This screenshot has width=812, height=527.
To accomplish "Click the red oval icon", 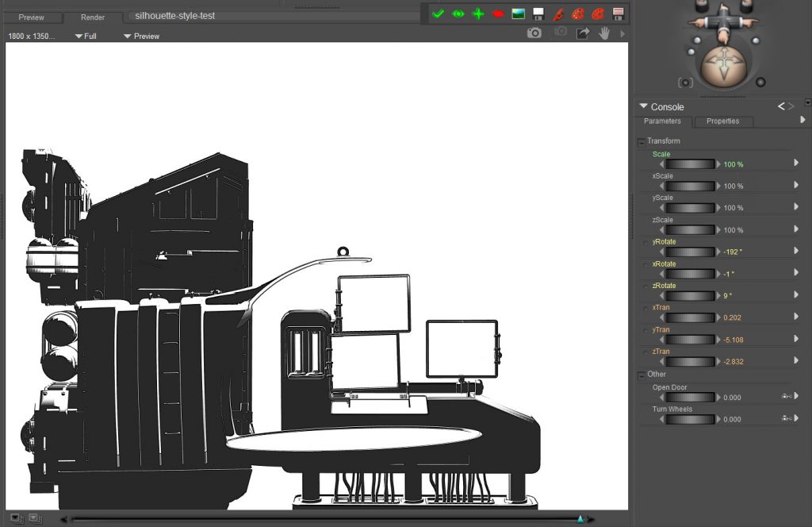I will click(498, 13).
